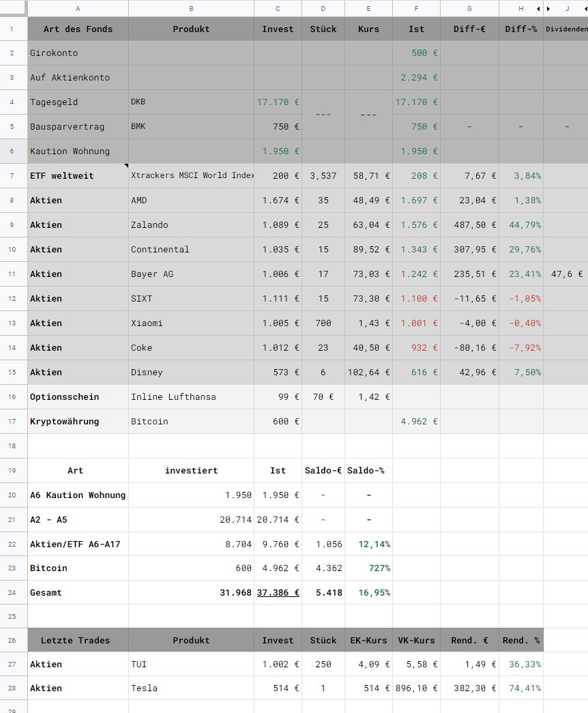Click the 'Art des Fonds' header cell

(x=78, y=29)
